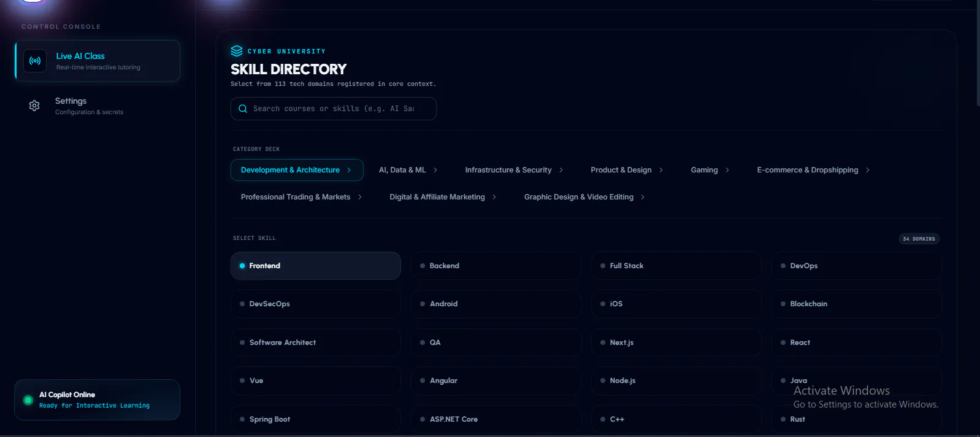Select Development & Architecture category
This screenshot has height=437, width=980.
click(297, 170)
